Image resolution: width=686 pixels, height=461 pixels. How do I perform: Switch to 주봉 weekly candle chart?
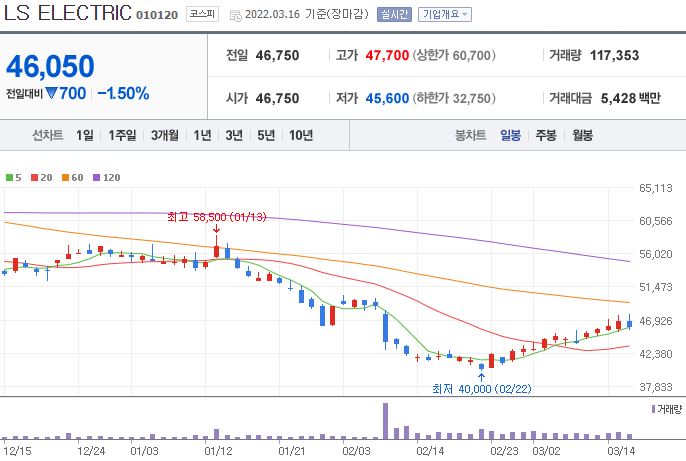coord(546,135)
